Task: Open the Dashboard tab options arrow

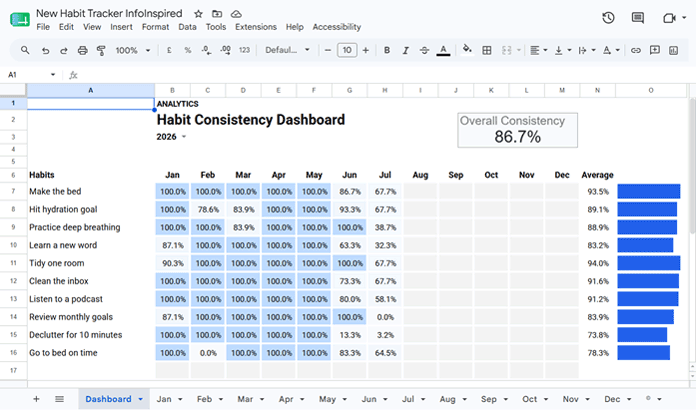Action: (x=140, y=399)
